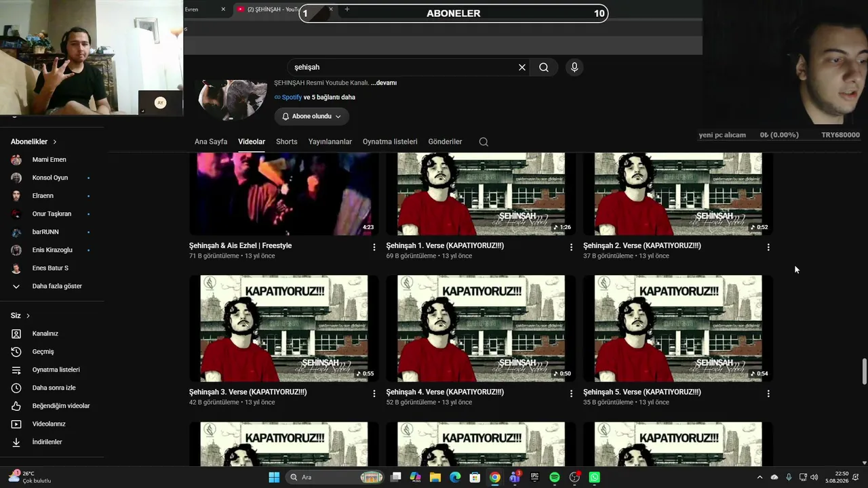
Task: Click the Chrome taskbar icon
Action: pos(495,477)
